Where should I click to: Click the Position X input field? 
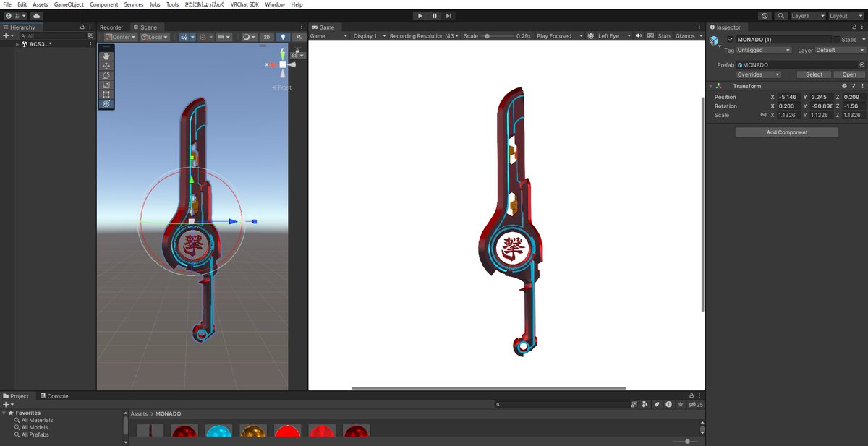click(789, 97)
